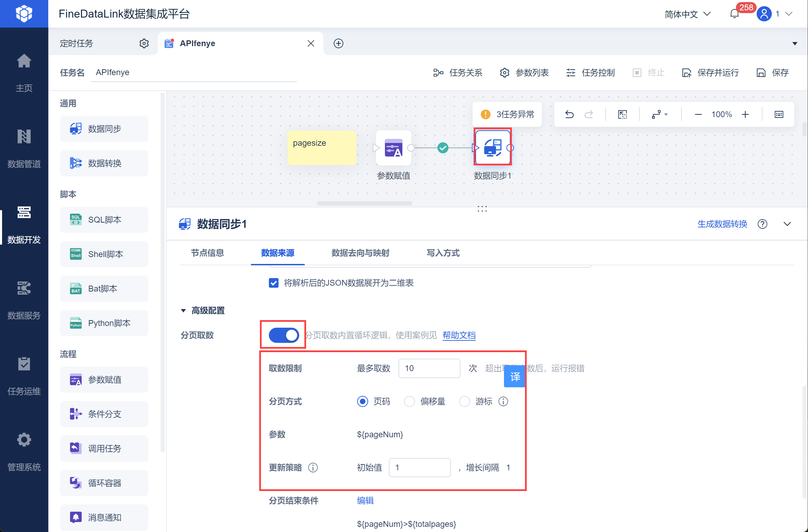Click the zoom out minus icon
808x532 pixels.
698,114
